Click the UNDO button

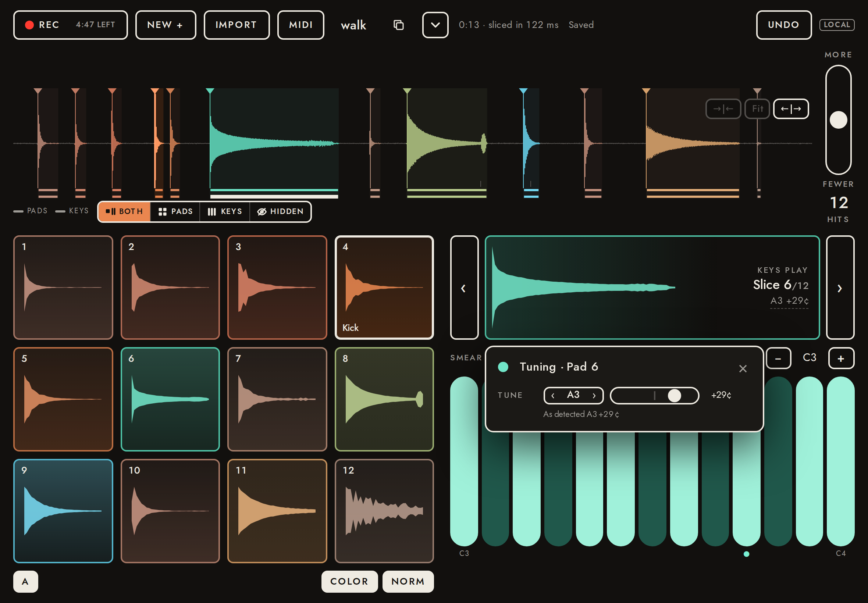coord(783,25)
